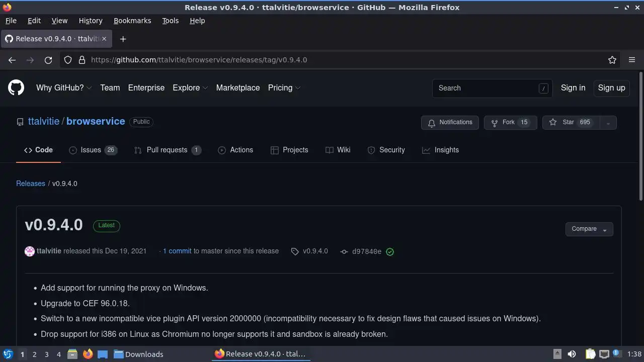Open the system start menu icon
This screenshot has height=362, width=644.
pyautogui.click(x=8, y=354)
